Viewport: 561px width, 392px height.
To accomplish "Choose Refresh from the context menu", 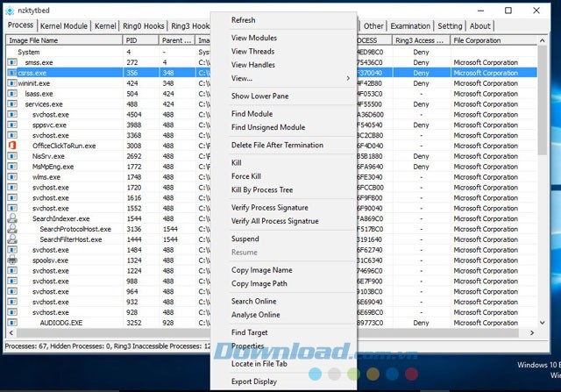I will (x=244, y=20).
